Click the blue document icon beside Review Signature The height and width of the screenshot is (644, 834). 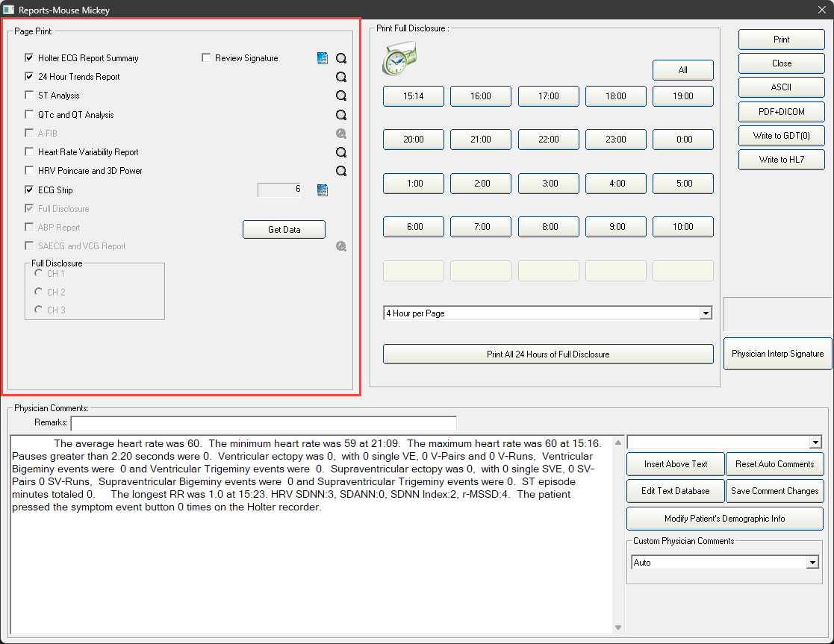[x=323, y=58]
